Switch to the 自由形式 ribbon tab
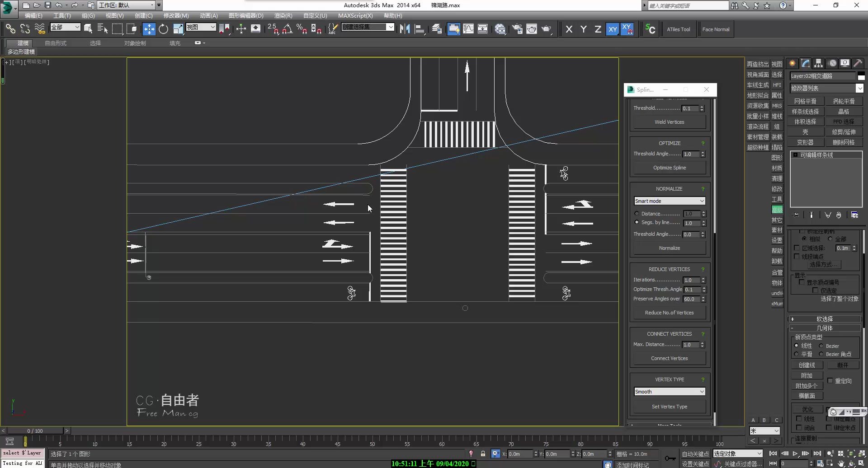The height and width of the screenshot is (468, 868). pos(55,43)
